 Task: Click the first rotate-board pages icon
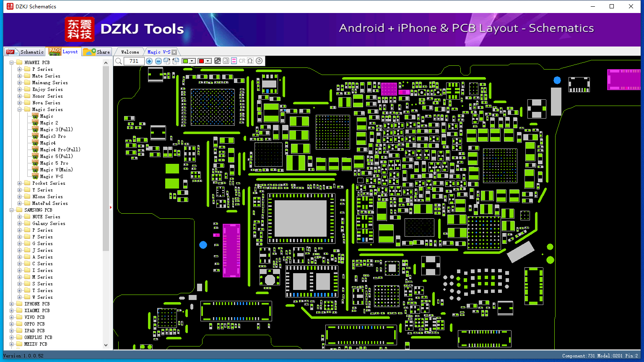point(167,61)
